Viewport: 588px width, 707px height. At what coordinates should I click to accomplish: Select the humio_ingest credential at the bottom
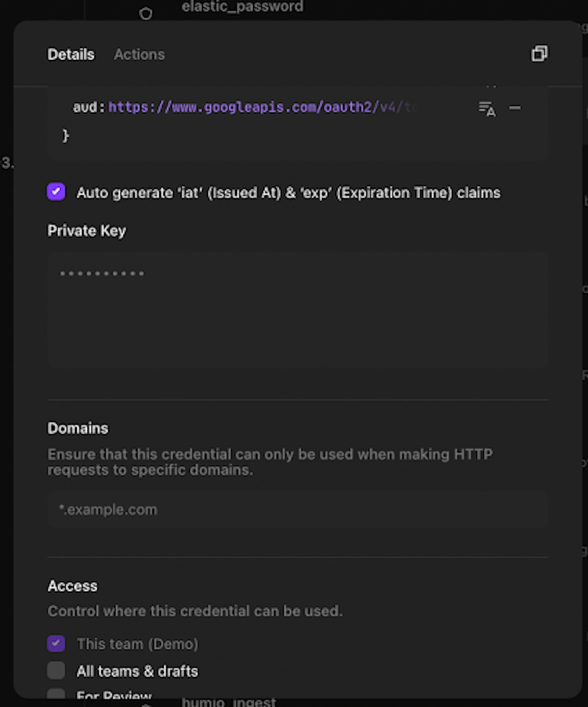[x=229, y=702]
